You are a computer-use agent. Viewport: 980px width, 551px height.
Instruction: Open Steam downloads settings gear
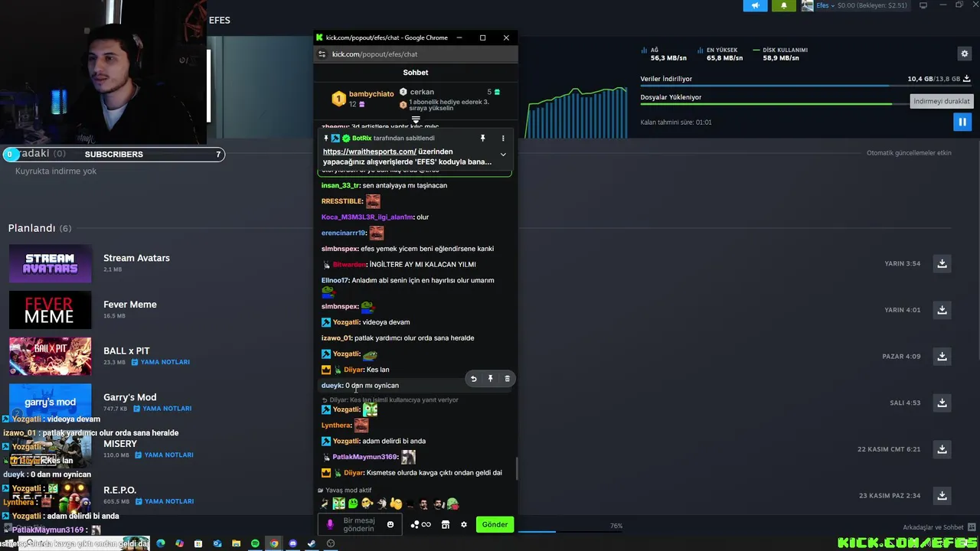[965, 54]
